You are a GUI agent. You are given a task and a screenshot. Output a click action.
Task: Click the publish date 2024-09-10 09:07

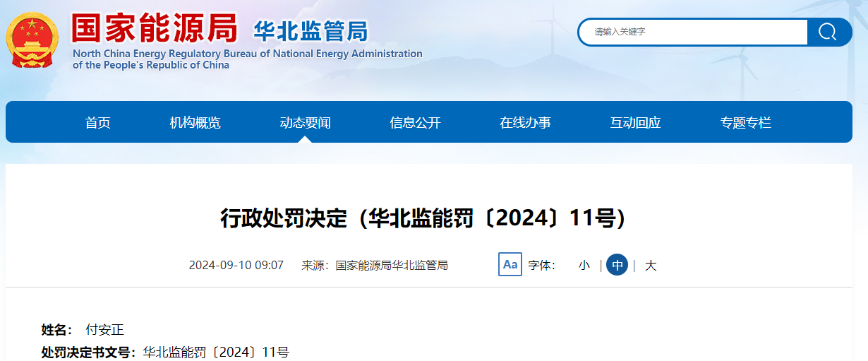tap(236, 266)
